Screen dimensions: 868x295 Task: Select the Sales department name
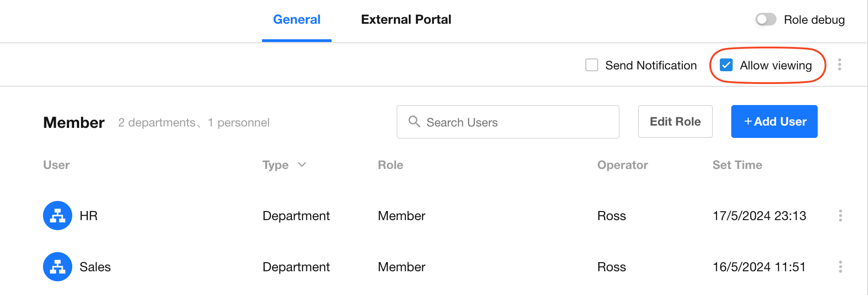coord(95,267)
